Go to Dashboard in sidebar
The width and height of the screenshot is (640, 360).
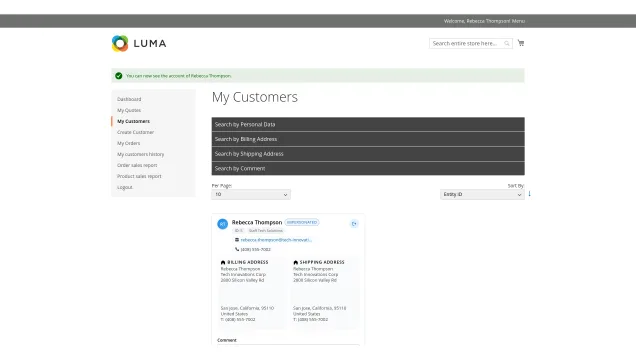(129, 99)
